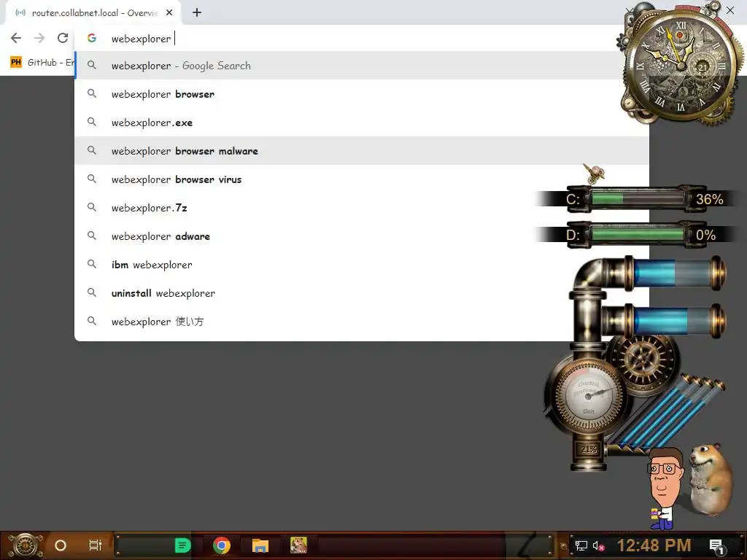Click the forward navigation arrow
The width and height of the screenshot is (747, 560).
39,38
